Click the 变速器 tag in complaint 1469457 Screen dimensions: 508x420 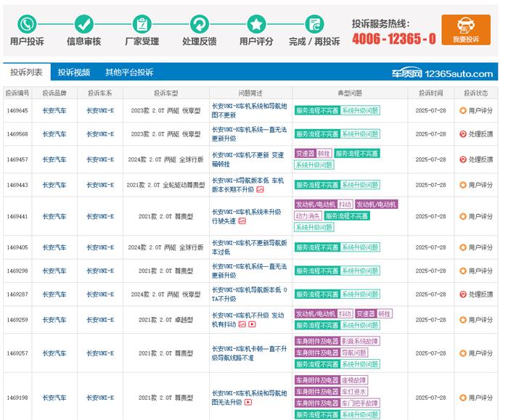tap(305, 154)
